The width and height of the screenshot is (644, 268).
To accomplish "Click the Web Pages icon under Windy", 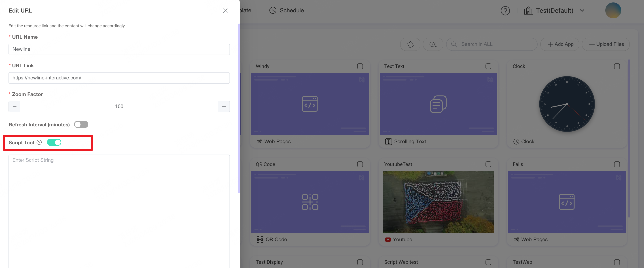I will click(259, 142).
